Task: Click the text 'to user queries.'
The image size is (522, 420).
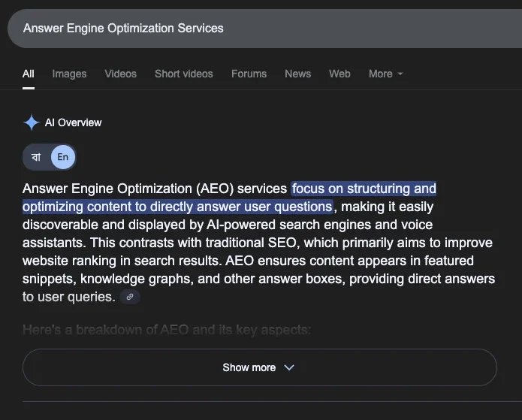Action: (x=69, y=297)
